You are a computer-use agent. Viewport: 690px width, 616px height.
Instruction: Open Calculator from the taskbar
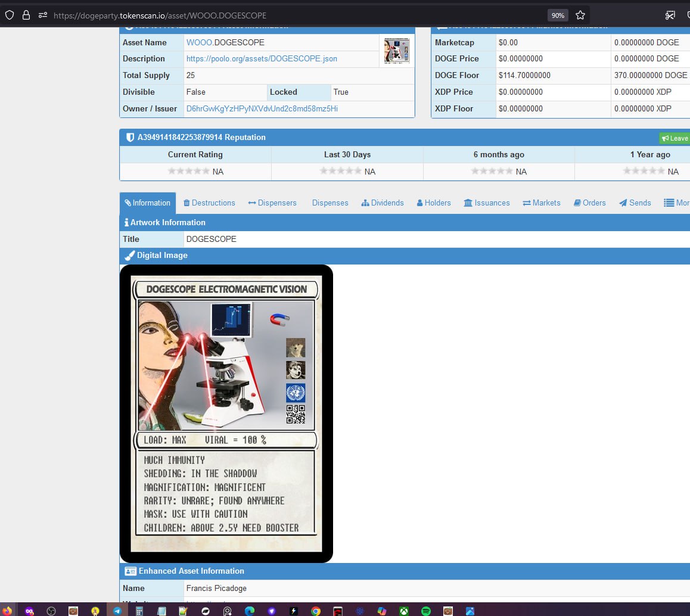coord(139,611)
